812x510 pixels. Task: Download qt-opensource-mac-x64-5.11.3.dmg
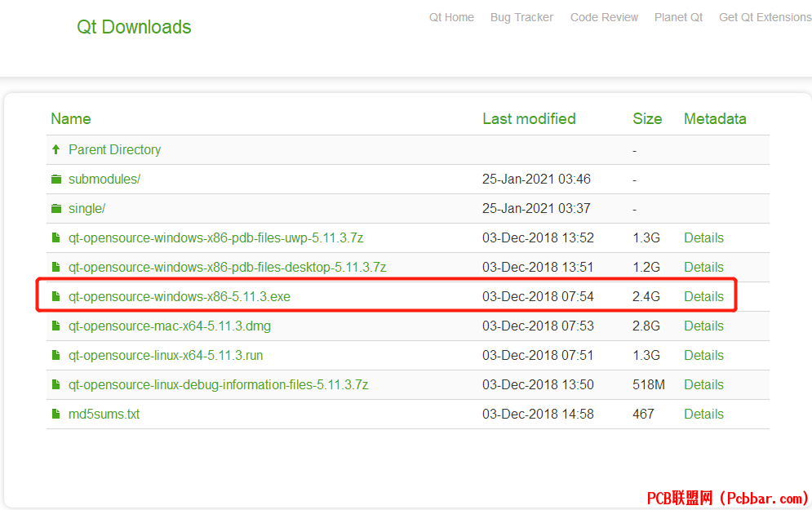coord(170,326)
